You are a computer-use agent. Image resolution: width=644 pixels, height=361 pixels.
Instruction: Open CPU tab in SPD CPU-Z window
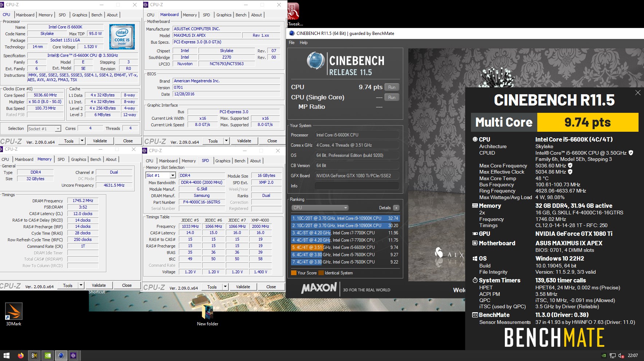150,161
